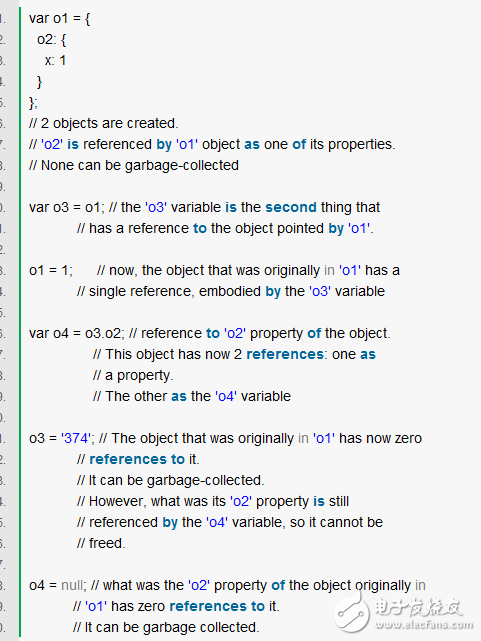Click the 'The other as the o4 variable' comment
The width and height of the screenshot is (481, 641).
point(192,396)
